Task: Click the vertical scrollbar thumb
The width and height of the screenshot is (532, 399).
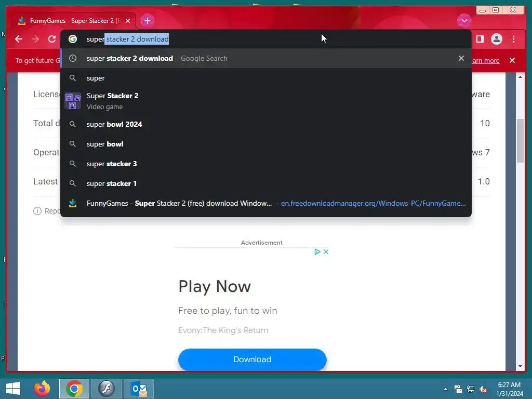Action: point(520,141)
